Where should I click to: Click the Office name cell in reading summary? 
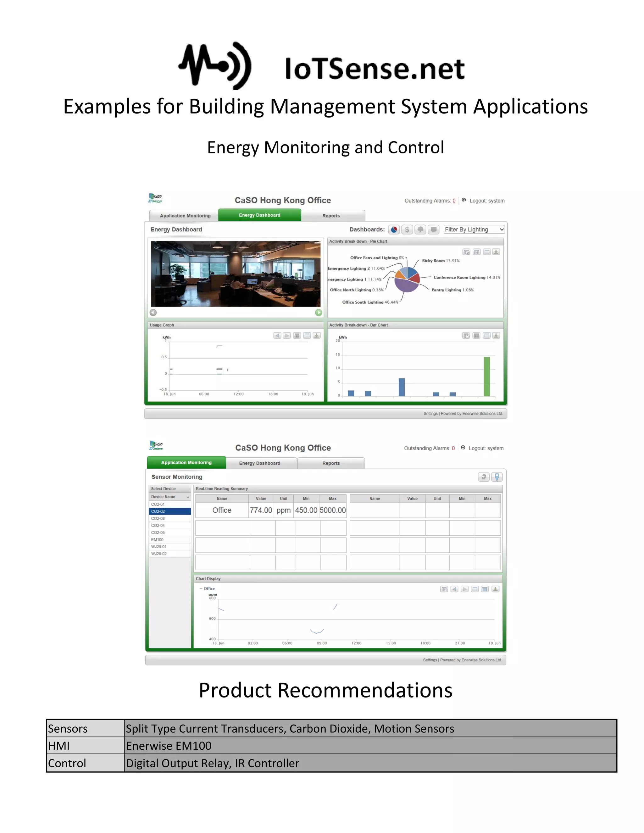click(222, 510)
